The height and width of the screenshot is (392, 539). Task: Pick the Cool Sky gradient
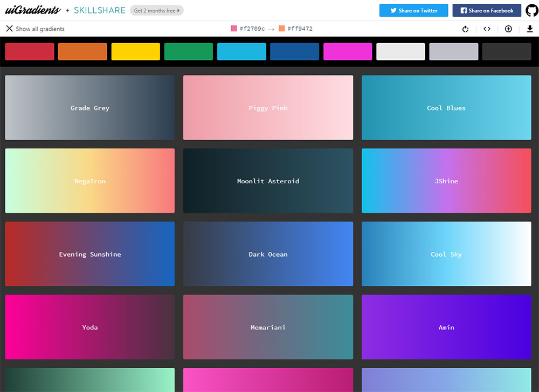coord(446,254)
